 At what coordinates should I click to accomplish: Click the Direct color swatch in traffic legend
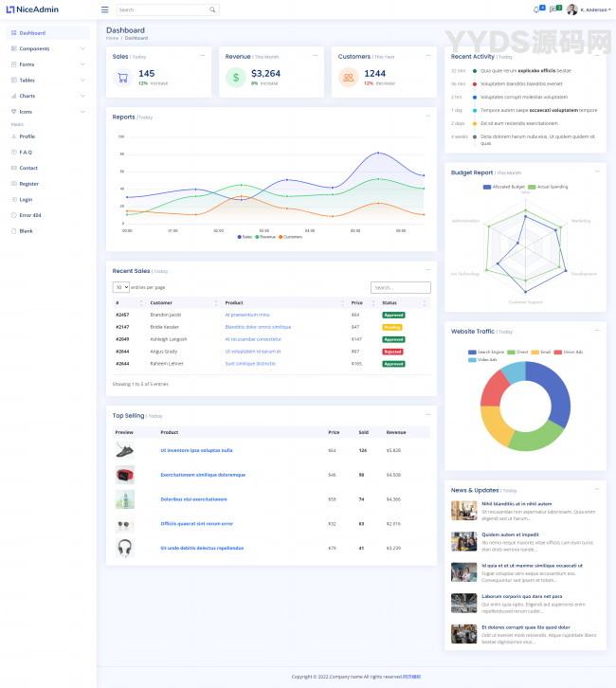[x=510, y=352]
